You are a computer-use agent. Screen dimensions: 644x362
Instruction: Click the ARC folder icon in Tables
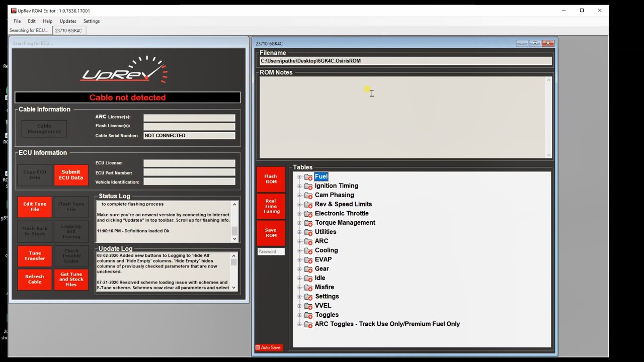[308, 241]
